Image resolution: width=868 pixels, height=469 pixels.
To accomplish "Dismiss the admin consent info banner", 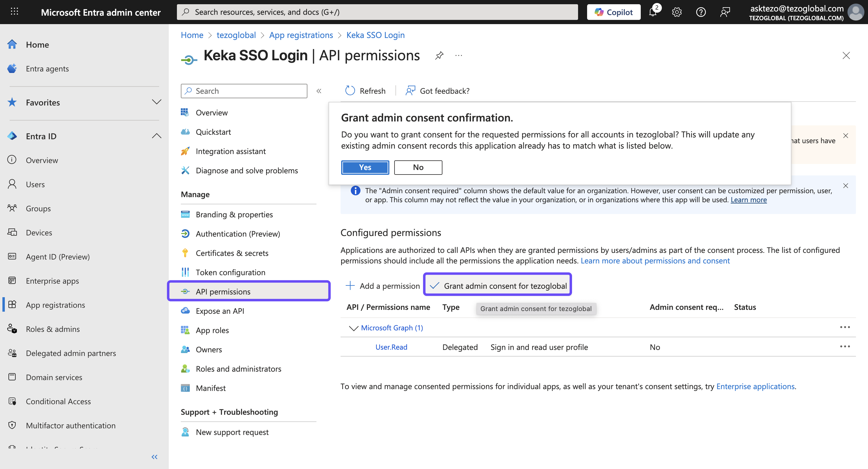I will [x=845, y=186].
